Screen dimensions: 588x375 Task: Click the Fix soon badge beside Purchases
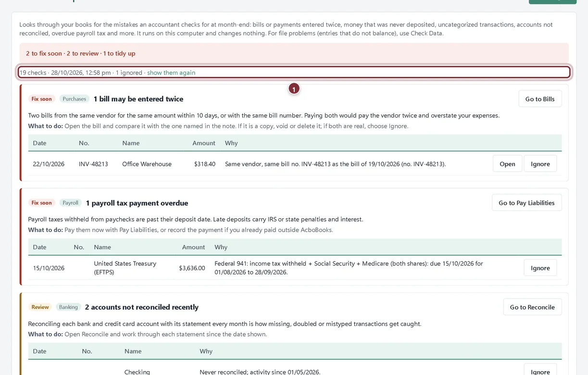42,99
